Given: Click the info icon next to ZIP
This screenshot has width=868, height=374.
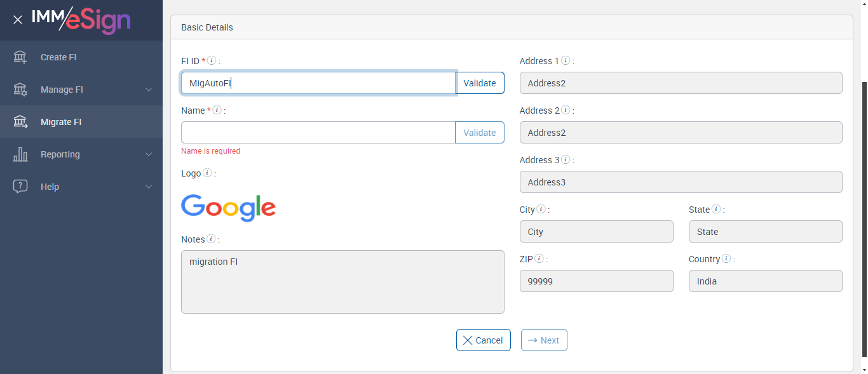Looking at the screenshot, I should (539, 259).
